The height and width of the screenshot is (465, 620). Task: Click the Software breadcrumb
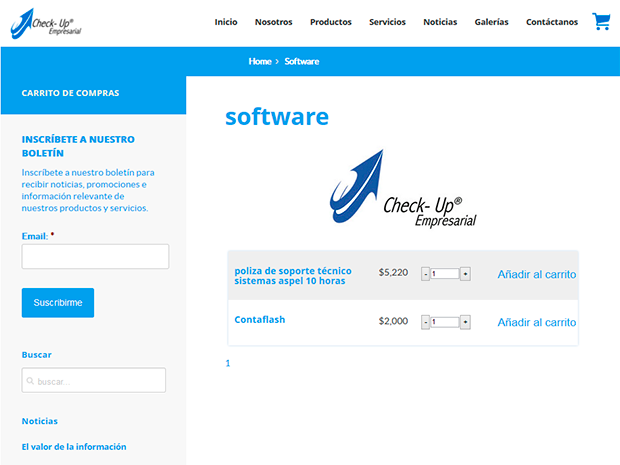click(x=302, y=61)
